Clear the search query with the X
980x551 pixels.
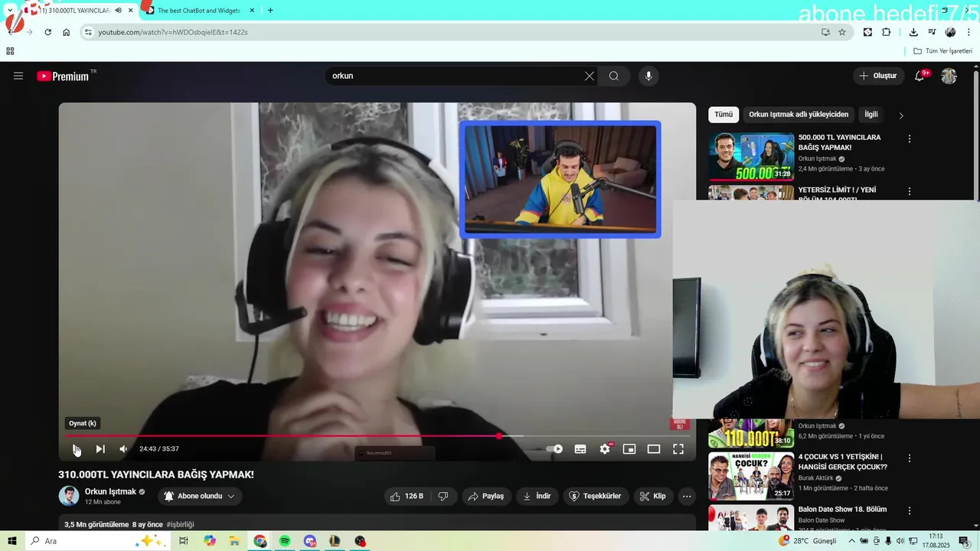(x=590, y=76)
